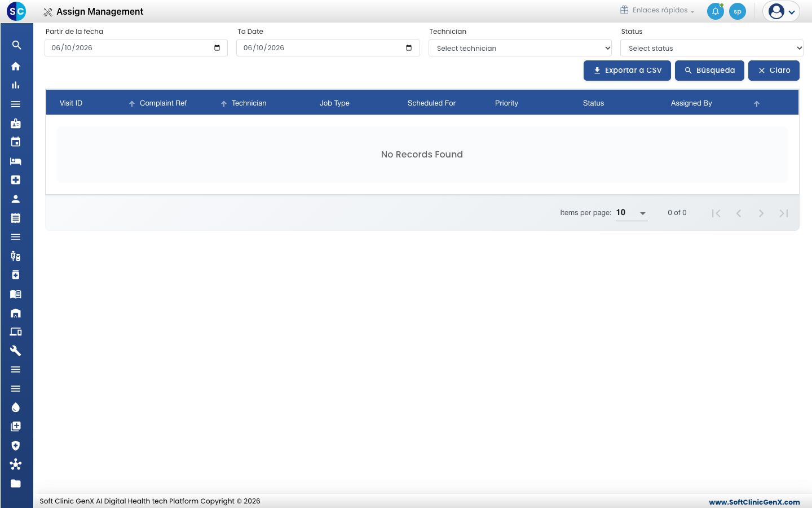This screenshot has height=508, width=812.
Task: Open the receipt billing sidebar icon
Action: coord(16,218)
